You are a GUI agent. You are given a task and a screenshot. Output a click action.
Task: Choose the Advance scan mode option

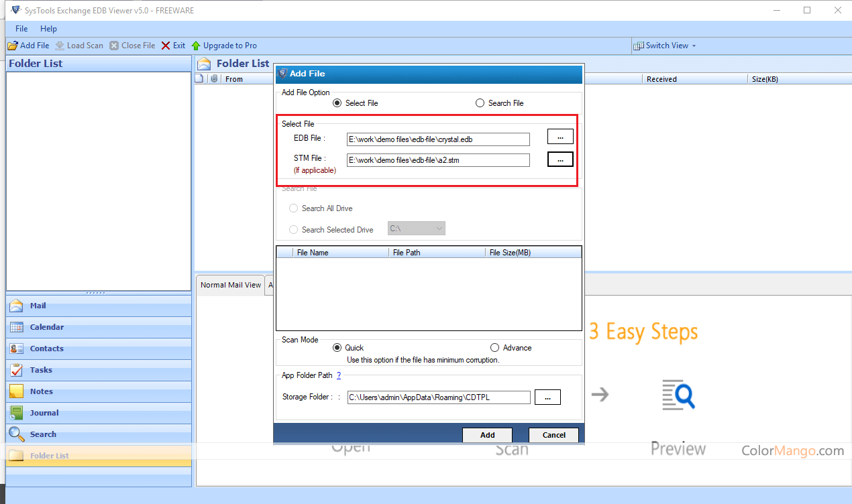tap(495, 348)
